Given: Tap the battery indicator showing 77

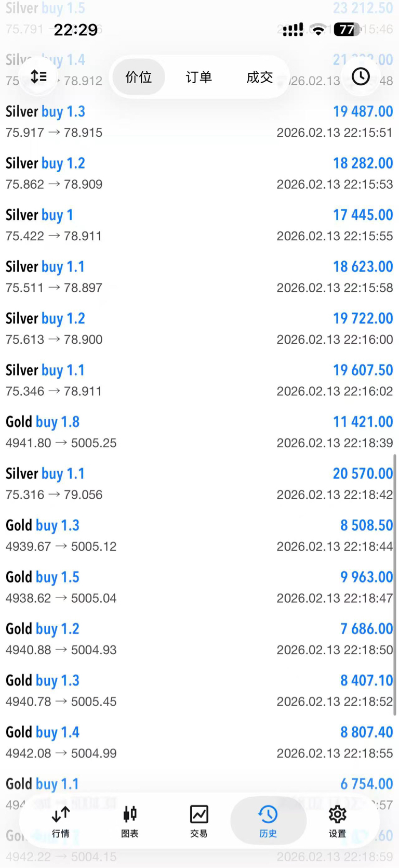Looking at the screenshot, I should coord(347,30).
